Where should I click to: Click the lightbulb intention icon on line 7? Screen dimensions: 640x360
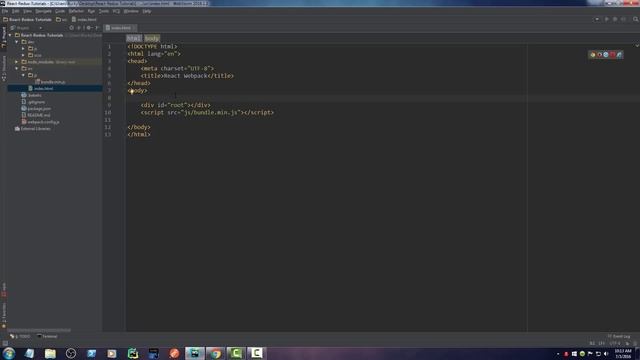(131, 91)
